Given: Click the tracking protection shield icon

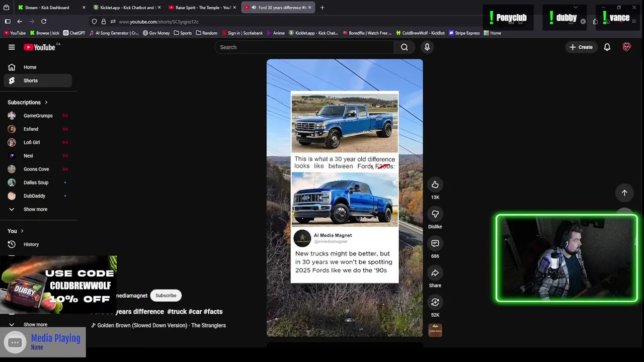Looking at the screenshot, I should (94, 22).
